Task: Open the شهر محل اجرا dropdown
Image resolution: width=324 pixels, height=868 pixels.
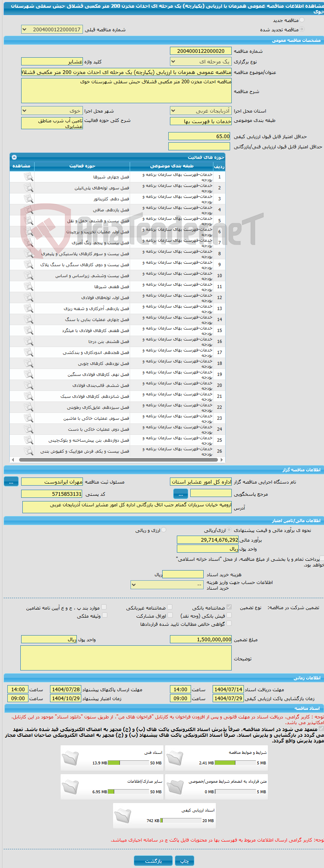Action: click(52, 111)
